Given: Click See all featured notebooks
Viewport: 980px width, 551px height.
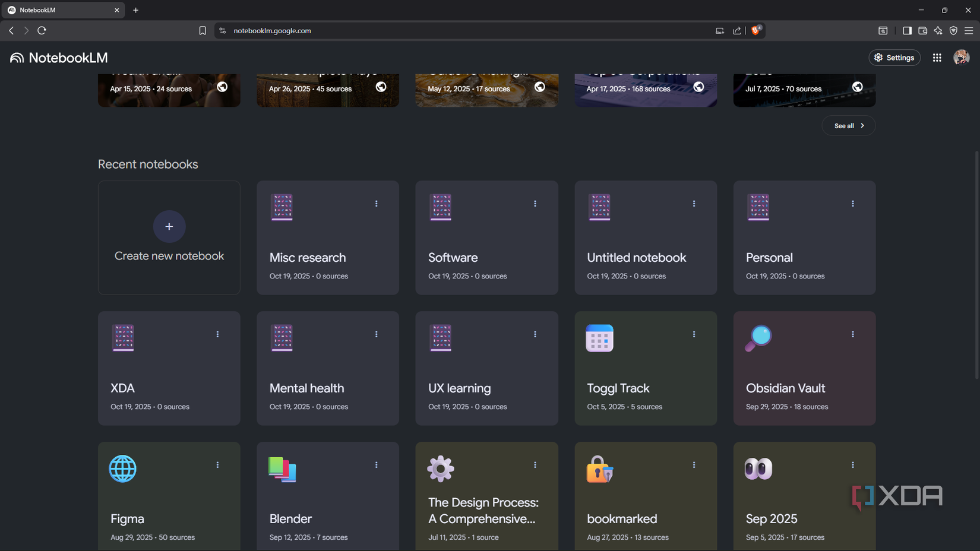Looking at the screenshot, I should point(848,126).
